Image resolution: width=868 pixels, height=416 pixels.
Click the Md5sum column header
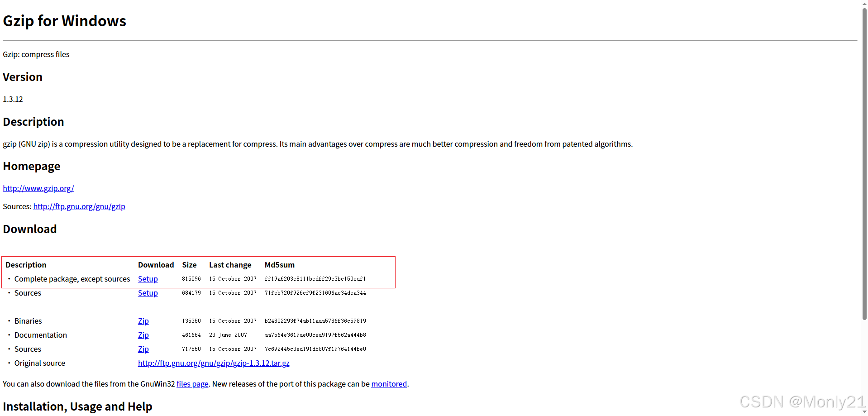[x=280, y=265]
